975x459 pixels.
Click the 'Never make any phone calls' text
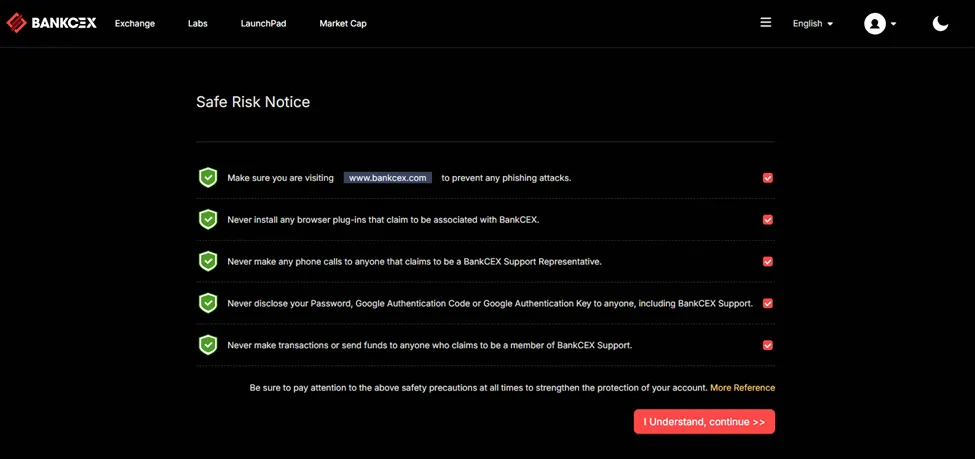pos(414,262)
